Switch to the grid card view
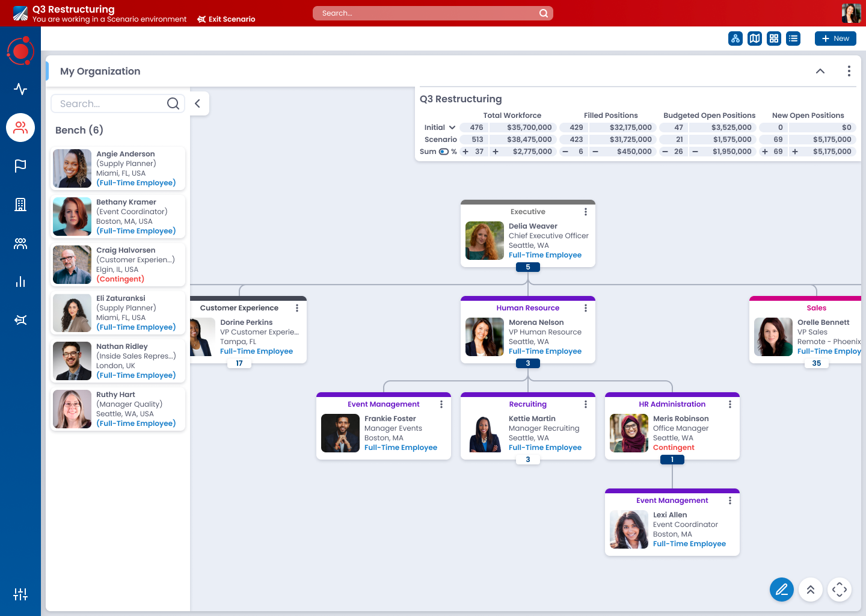 click(774, 38)
